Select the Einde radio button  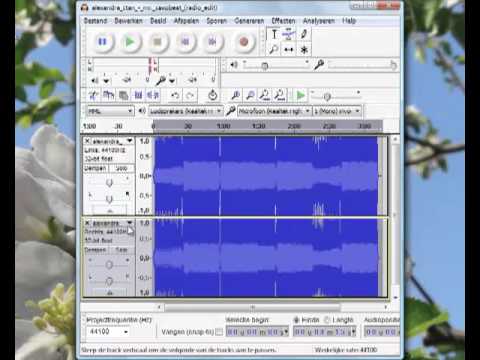click(296, 320)
